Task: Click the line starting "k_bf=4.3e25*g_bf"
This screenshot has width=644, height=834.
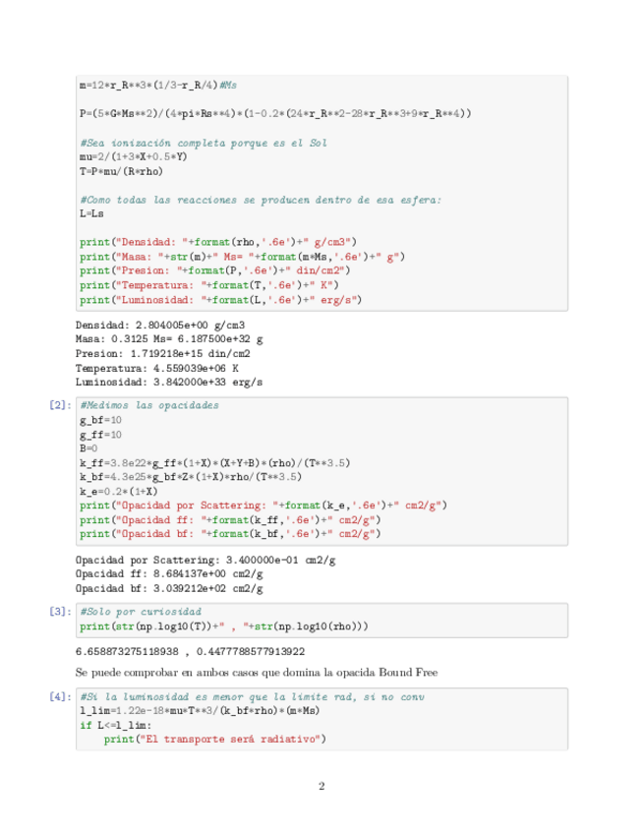Action: point(191,477)
